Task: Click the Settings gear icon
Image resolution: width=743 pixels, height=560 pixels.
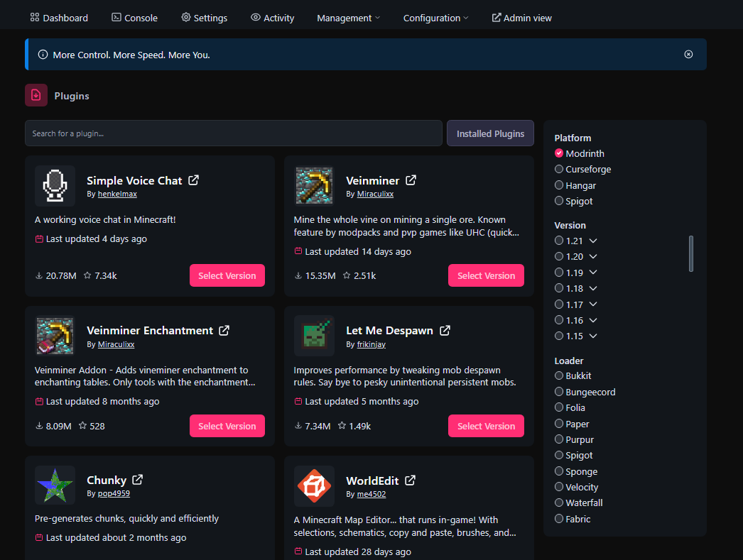Action: tap(186, 18)
